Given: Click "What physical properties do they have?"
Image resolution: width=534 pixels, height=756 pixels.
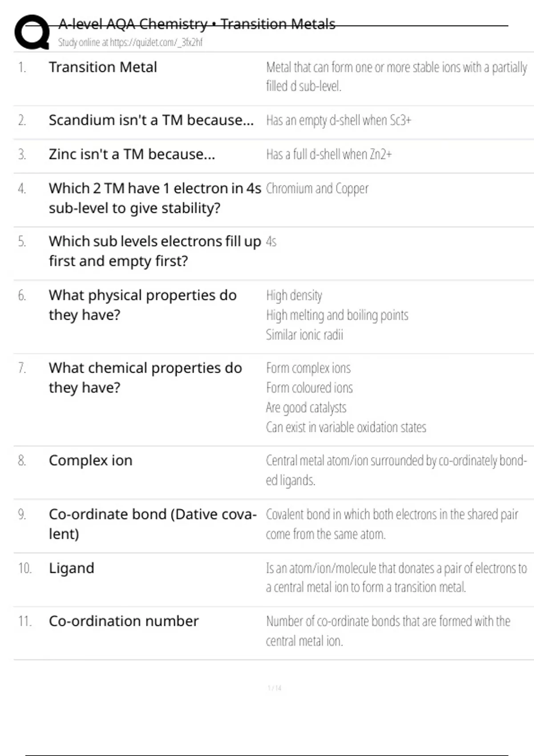Looking at the screenshot, I should tap(142, 305).
